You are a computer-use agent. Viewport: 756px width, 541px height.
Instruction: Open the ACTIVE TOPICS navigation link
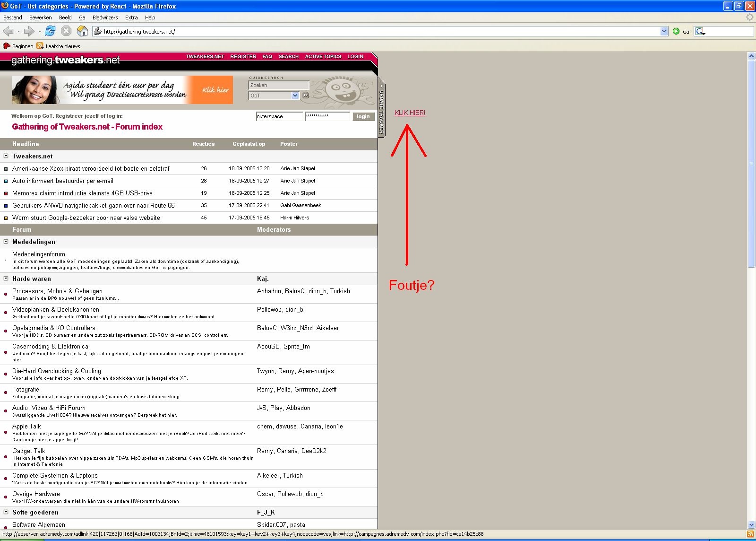pos(323,56)
